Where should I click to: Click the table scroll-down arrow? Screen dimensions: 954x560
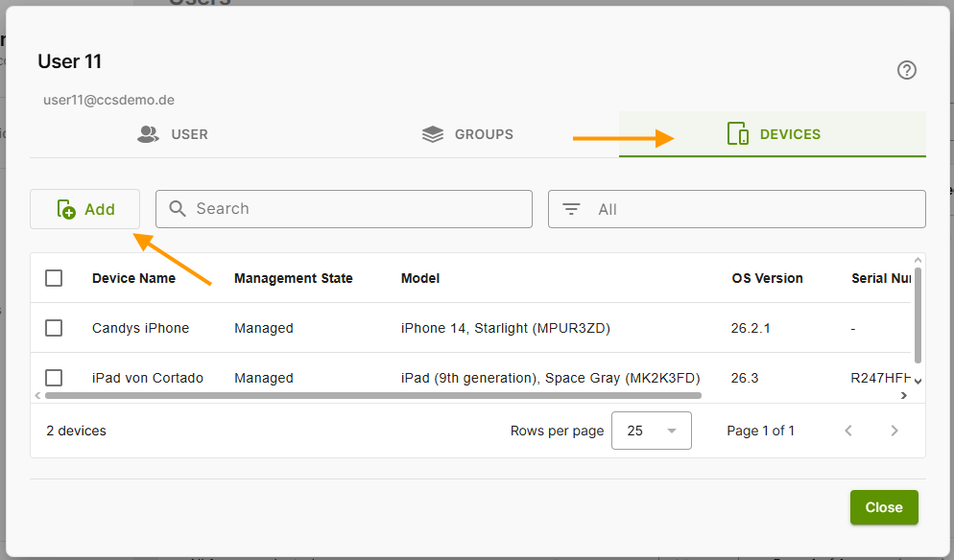(918, 382)
